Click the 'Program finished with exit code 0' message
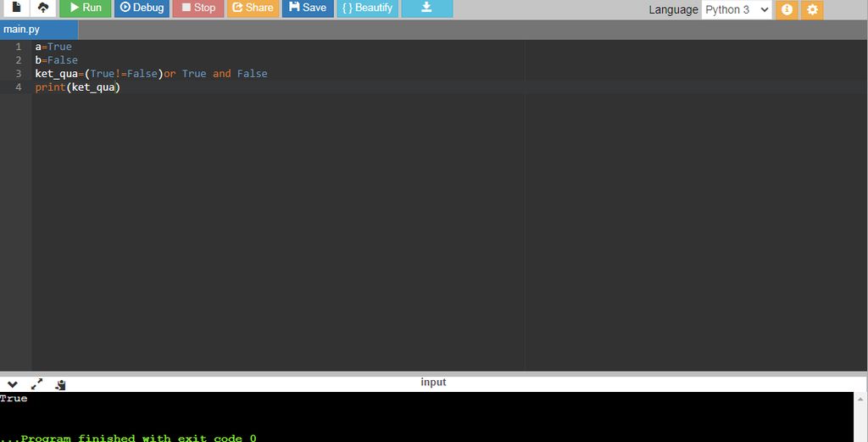The width and height of the screenshot is (868, 442). coord(129,438)
